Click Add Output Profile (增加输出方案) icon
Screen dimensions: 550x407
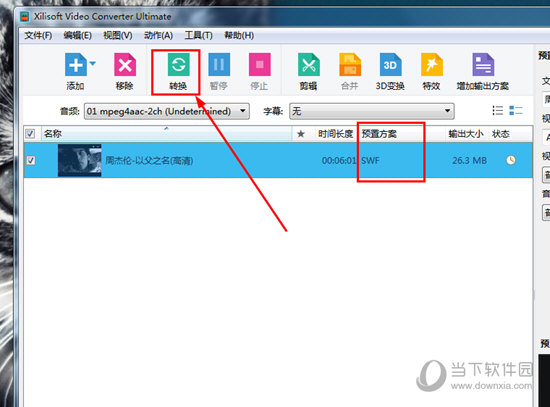[483, 65]
